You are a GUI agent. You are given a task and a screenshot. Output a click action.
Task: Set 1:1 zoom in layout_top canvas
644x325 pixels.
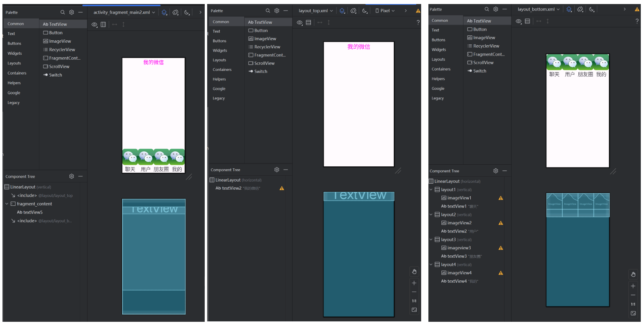coord(414,301)
